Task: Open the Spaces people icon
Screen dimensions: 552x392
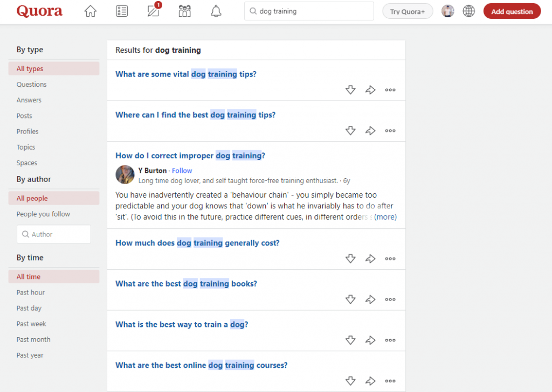Action: [x=184, y=11]
